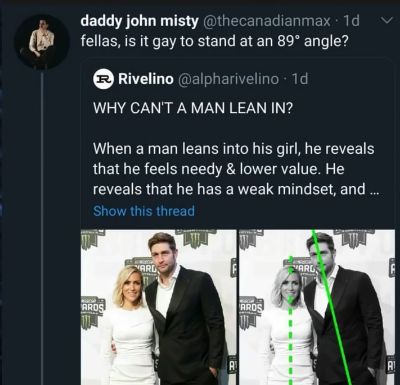Click the "WHY CAN'T A MAN LEAN IN?" heading
The height and width of the screenshot is (385, 400).
pyautogui.click(x=193, y=108)
